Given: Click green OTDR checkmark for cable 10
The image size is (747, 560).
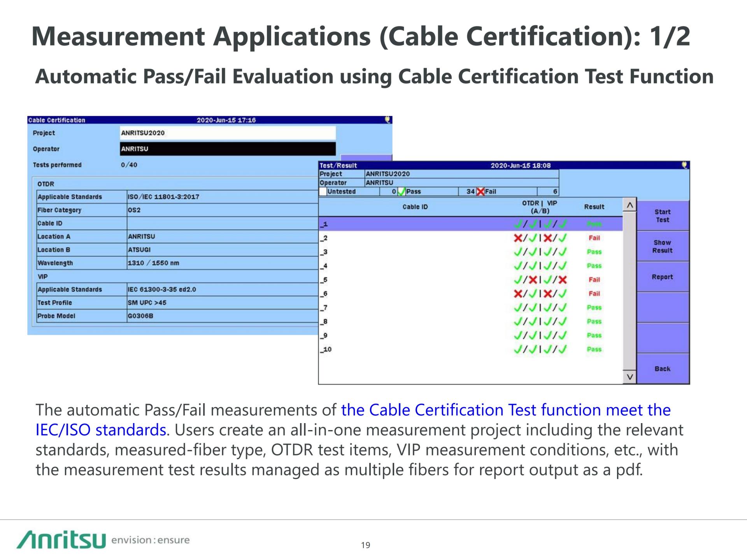Looking at the screenshot, I should (518, 349).
